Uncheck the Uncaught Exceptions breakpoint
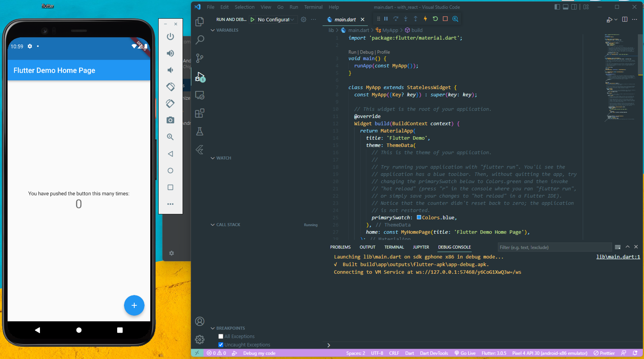The image size is (644, 359). [x=220, y=345]
